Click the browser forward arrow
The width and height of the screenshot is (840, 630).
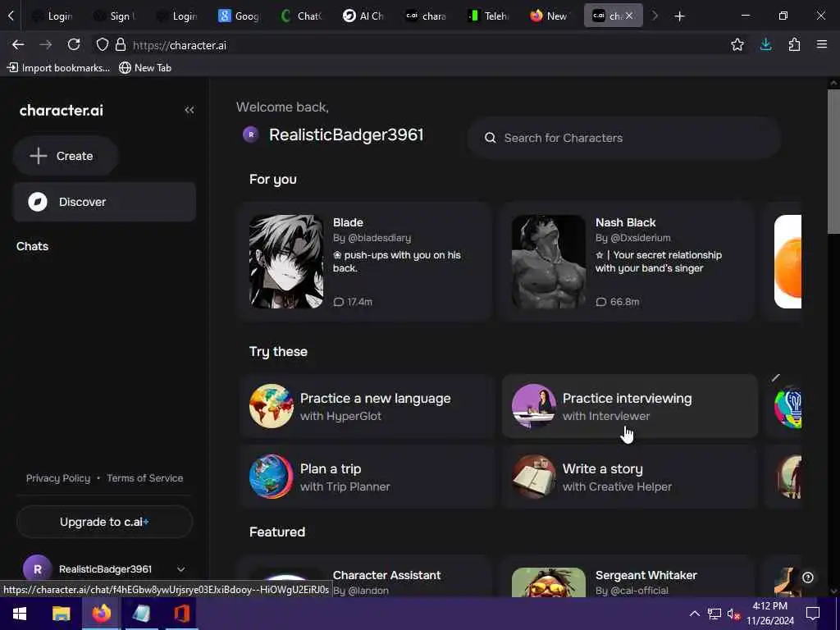point(46,45)
